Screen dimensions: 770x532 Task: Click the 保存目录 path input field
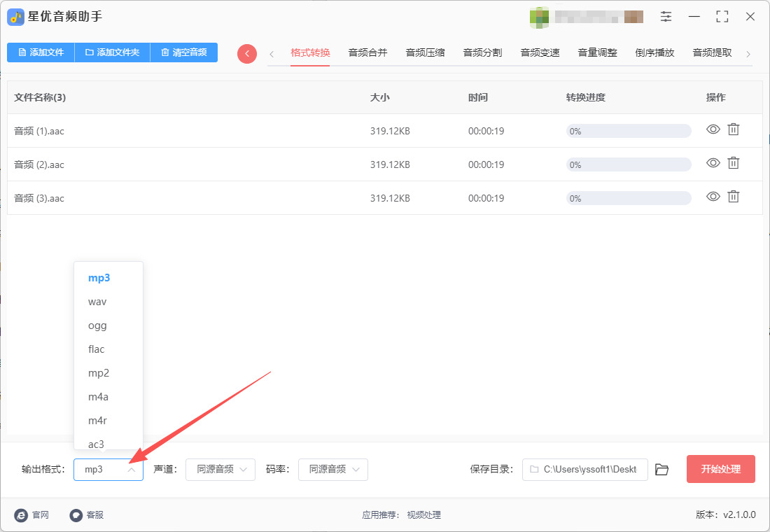click(584, 470)
